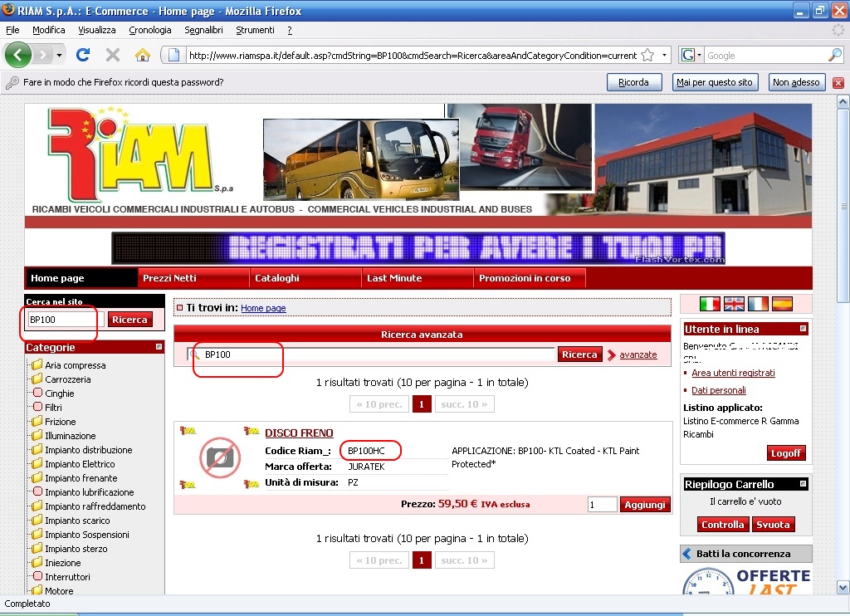
Task: Open the browser home page icon
Action: 143,55
